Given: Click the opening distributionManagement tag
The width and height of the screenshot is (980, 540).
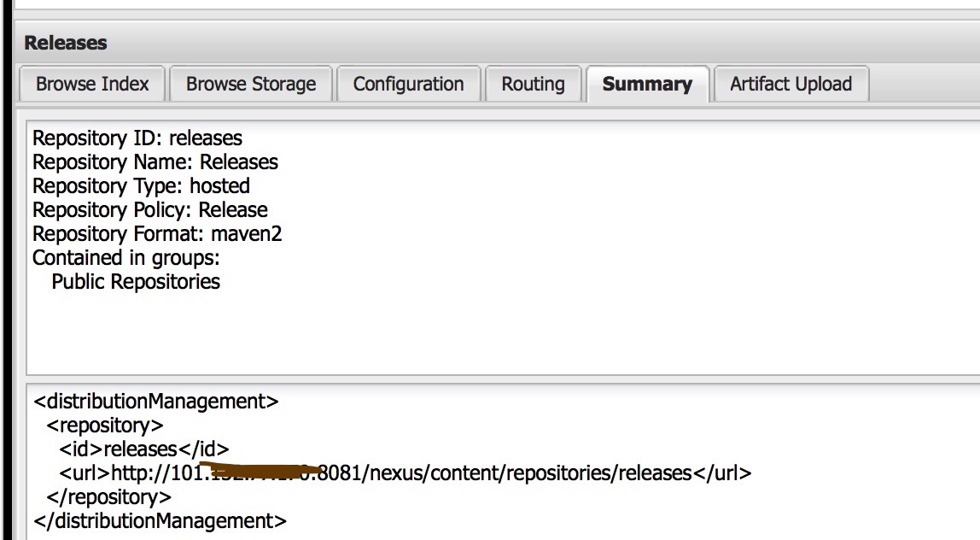Looking at the screenshot, I should point(156,401).
